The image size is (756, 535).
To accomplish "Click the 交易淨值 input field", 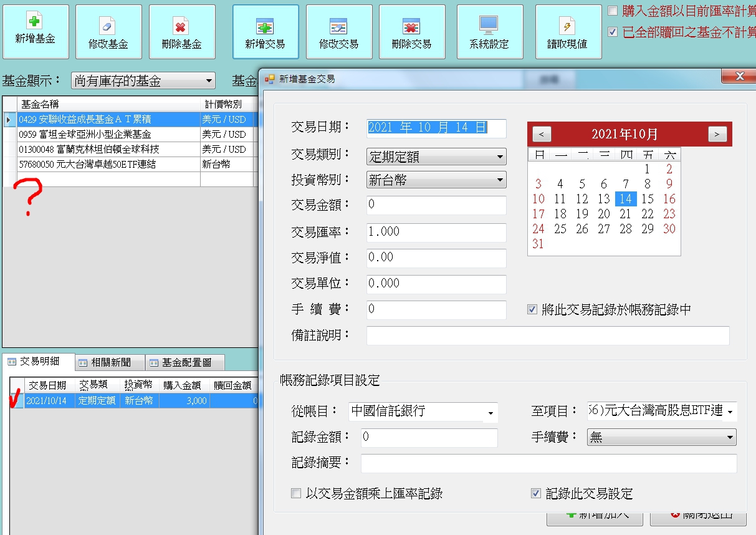I will tap(436, 258).
